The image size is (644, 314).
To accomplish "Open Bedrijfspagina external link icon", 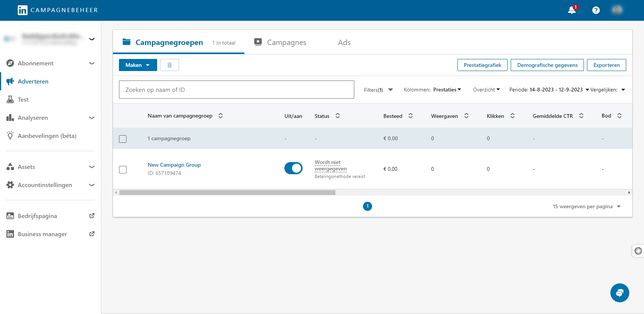I will 92,216.
